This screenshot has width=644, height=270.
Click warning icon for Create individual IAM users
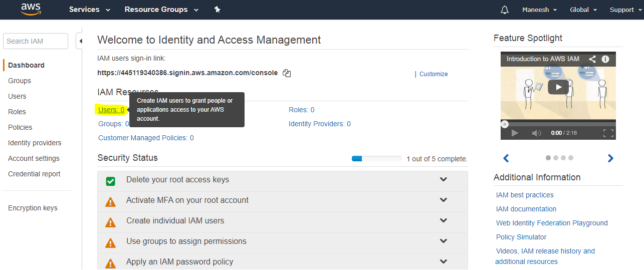click(x=110, y=222)
